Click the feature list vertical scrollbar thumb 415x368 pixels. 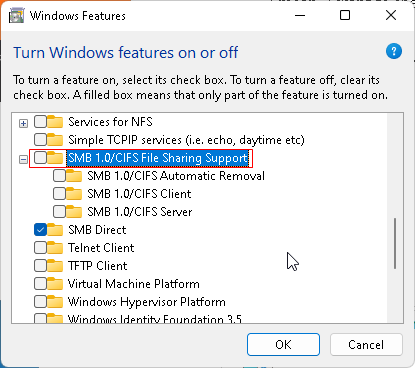[x=395, y=244]
